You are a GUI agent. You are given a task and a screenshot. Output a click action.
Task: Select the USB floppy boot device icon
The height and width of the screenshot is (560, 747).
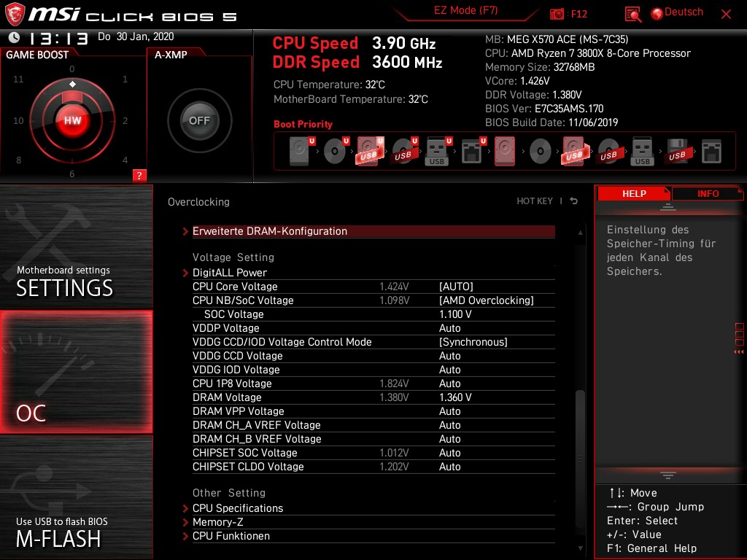[x=677, y=151]
